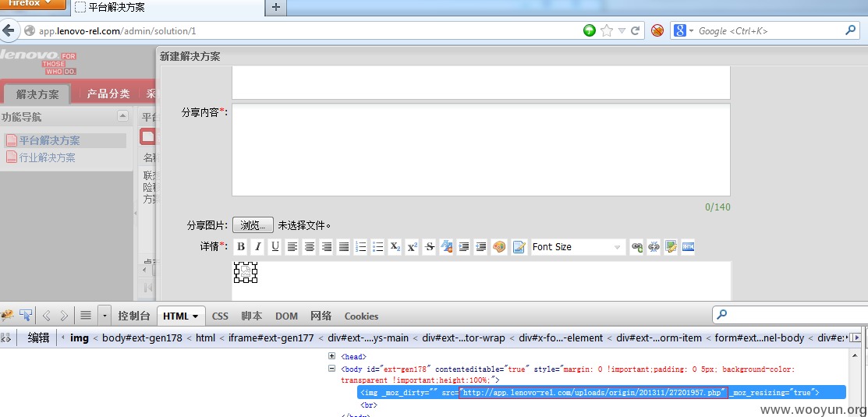Open the Font Size dropdown
868x417 pixels.
coord(577,247)
